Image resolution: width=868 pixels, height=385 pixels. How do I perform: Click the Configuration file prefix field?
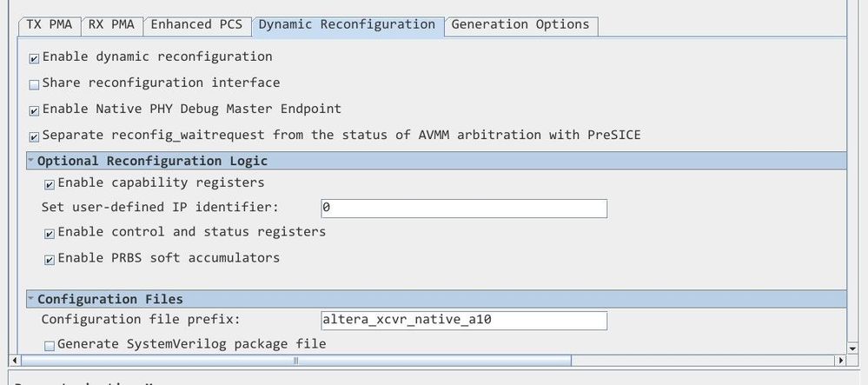pos(463,320)
